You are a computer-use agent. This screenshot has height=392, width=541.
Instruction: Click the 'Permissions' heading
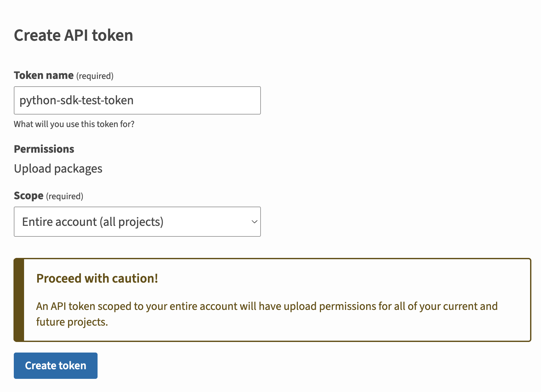pyautogui.click(x=44, y=149)
